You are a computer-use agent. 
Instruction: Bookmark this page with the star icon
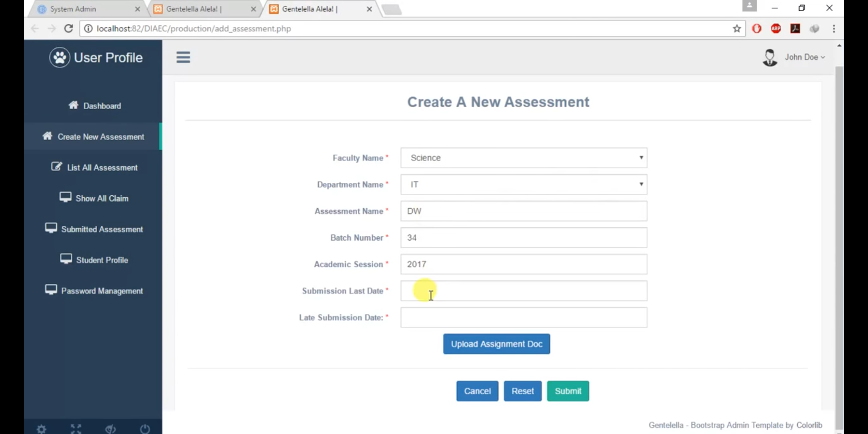coord(737,29)
